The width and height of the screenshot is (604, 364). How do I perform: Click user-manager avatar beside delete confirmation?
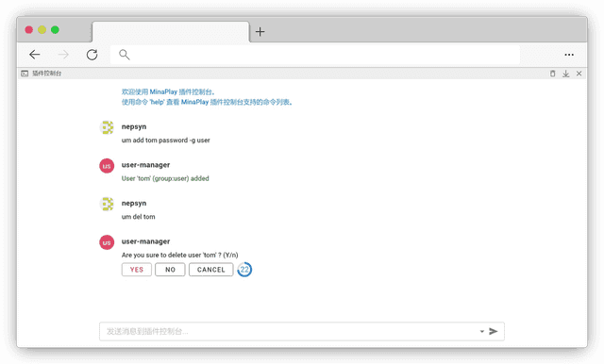(x=107, y=242)
